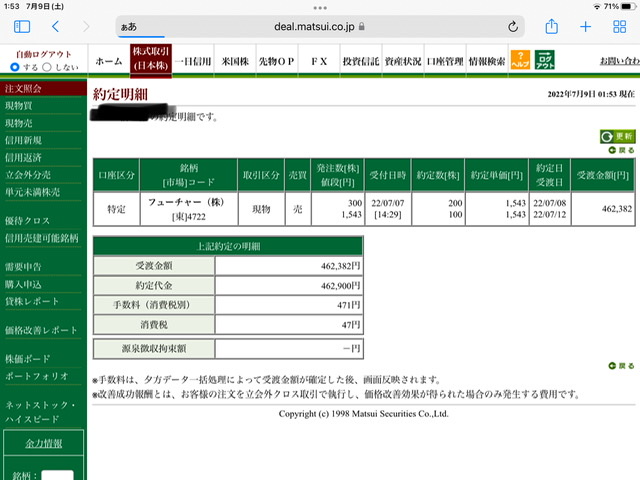Select 信用売建可能銘柄 in the sidebar

[43, 238]
